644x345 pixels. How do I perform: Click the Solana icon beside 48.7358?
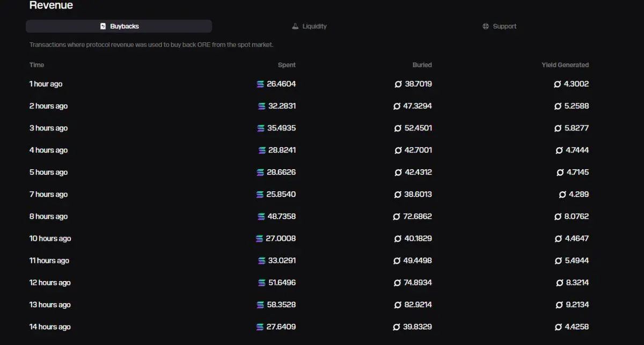261,217
